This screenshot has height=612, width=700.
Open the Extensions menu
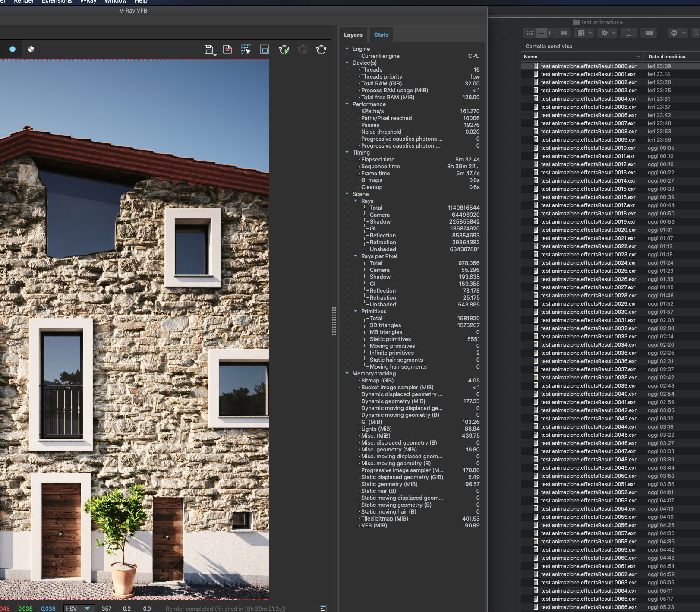[x=57, y=2]
